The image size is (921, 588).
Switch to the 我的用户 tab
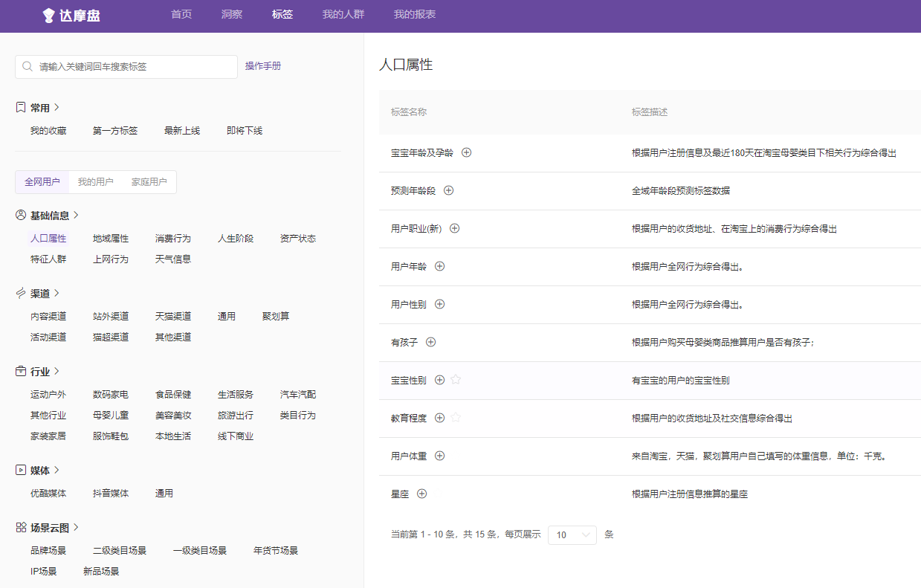pyautogui.click(x=96, y=182)
